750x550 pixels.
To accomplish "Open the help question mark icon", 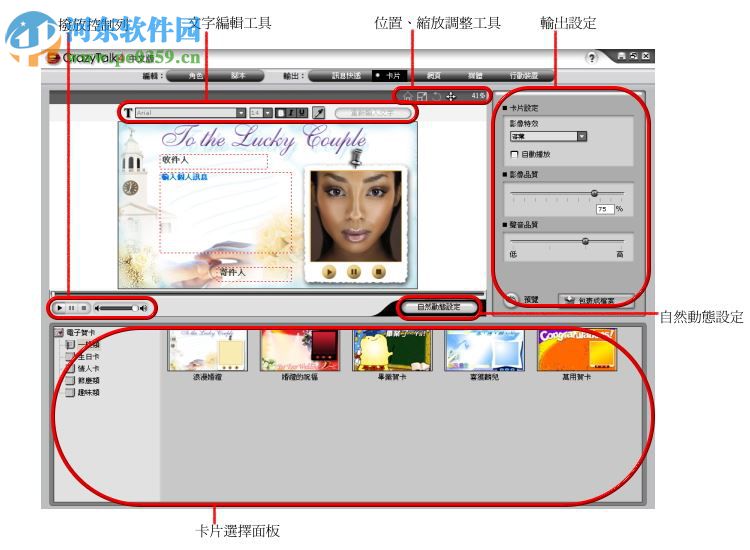I will 592,58.
